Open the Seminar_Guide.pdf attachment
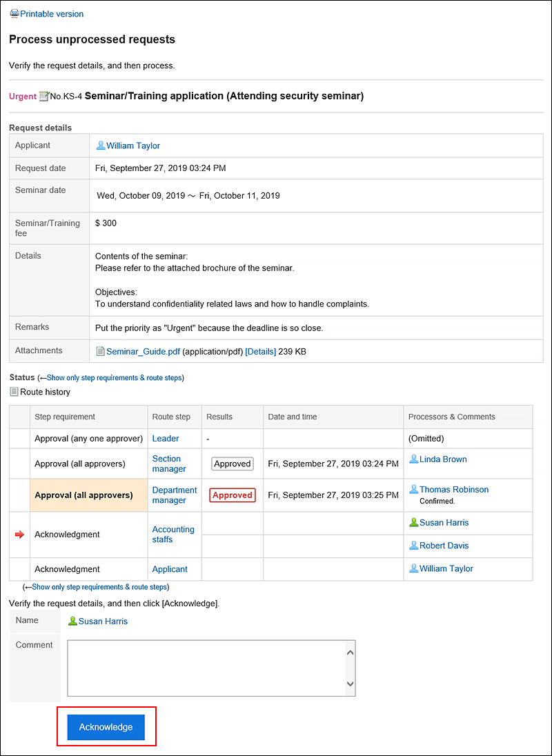552x756 pixels. [144, 352]
